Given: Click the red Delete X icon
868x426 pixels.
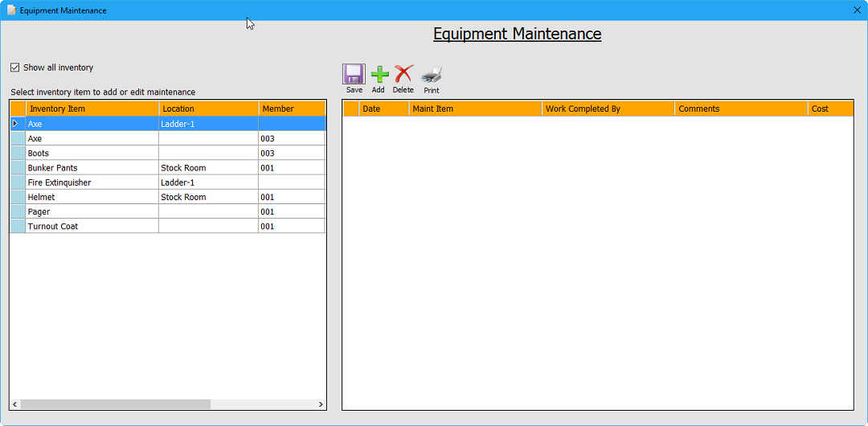Looking at the screenshot, I should point(403,75).
